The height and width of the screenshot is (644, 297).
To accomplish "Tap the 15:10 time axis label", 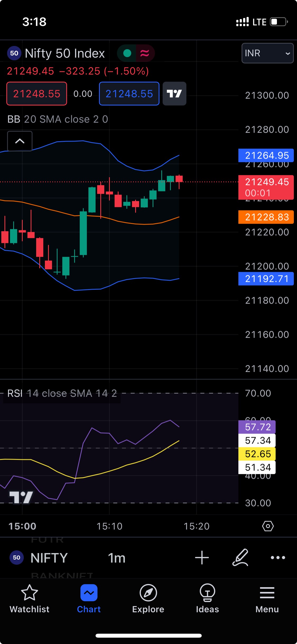I will coord(109,526).
